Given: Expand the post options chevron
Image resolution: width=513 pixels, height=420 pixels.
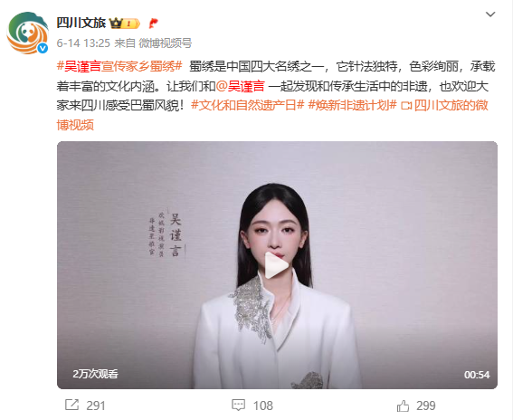Looking at the screenshot, I should 490,14.
